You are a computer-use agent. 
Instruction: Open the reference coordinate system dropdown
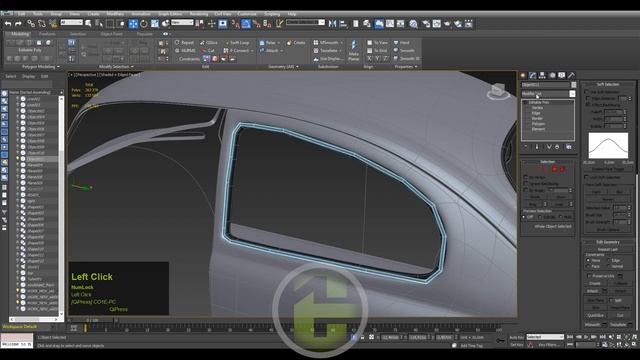pyautogui.click(x=182, y=22)
